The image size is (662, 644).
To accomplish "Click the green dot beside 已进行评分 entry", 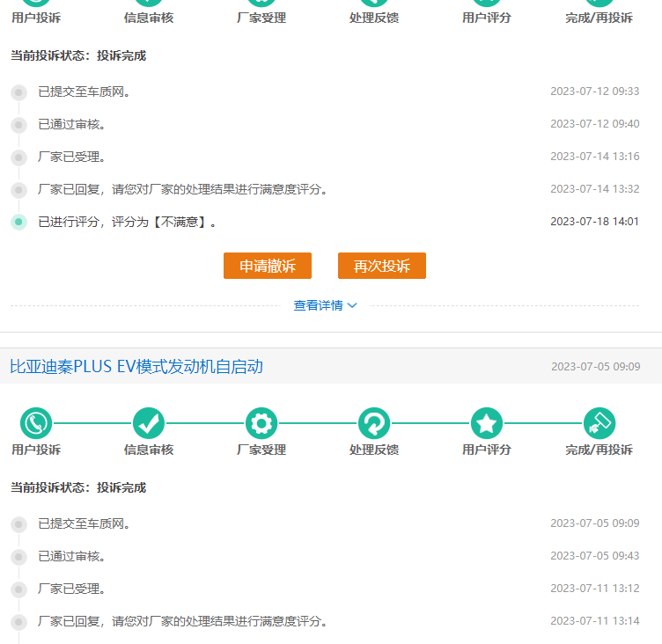I will coord(18,222).
